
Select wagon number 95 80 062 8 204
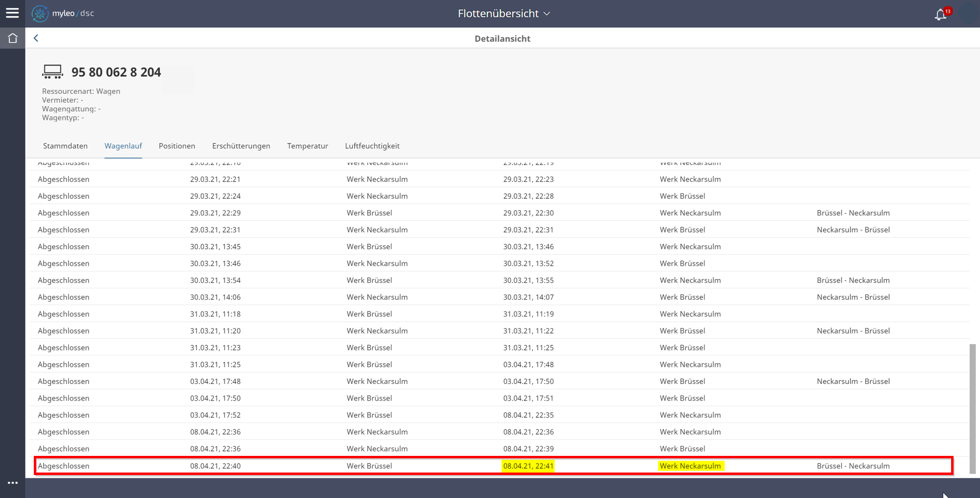[x=116, y=72]
